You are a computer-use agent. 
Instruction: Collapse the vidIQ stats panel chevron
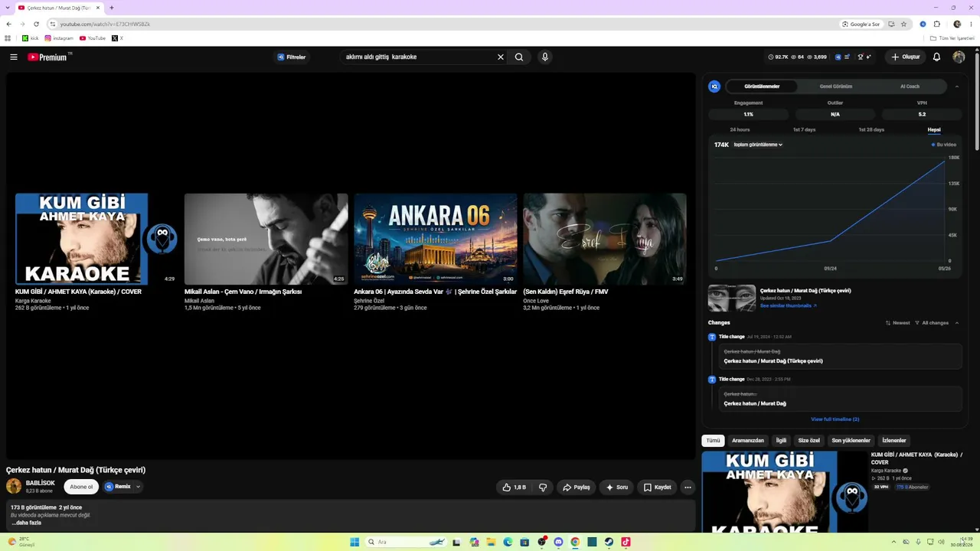(956, 86)
